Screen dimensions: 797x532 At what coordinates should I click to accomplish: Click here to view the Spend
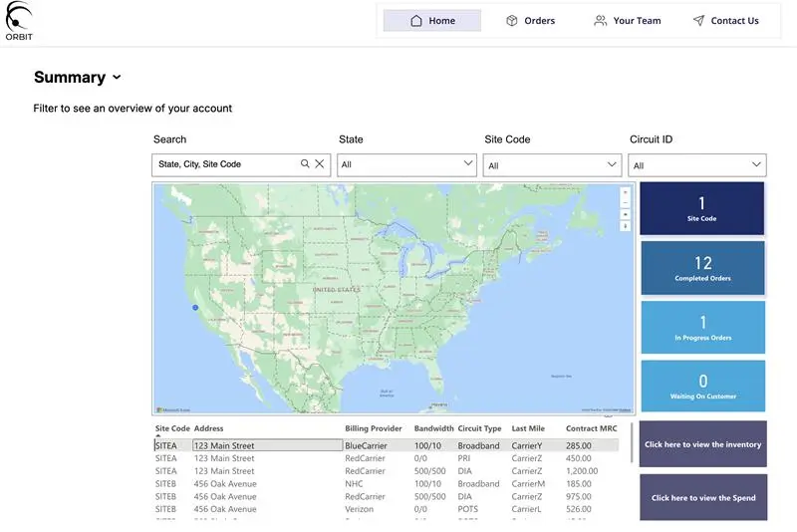point(702,497)
